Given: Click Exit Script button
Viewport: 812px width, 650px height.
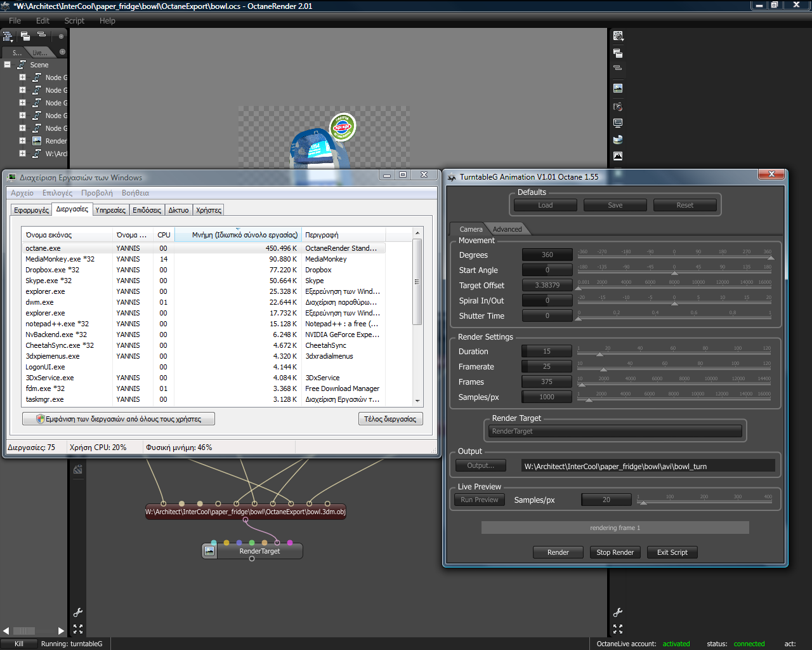Looking at the screenshot, I should [672, 552].
